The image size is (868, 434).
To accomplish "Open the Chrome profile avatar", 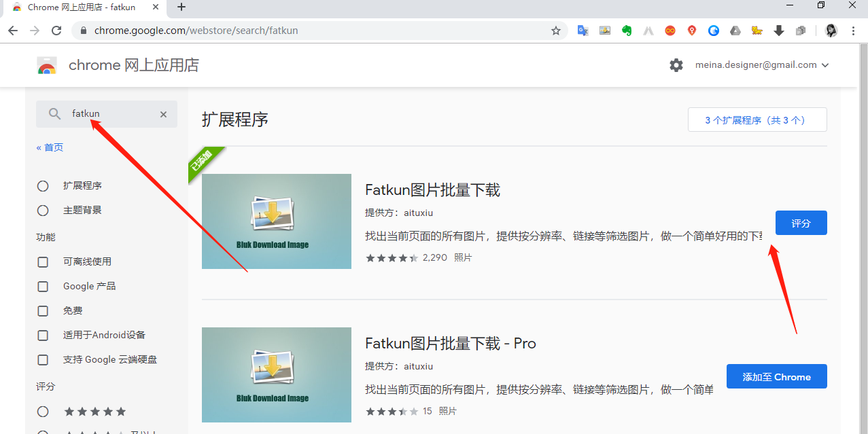I will pyautogui.click(x=831, y=31).
